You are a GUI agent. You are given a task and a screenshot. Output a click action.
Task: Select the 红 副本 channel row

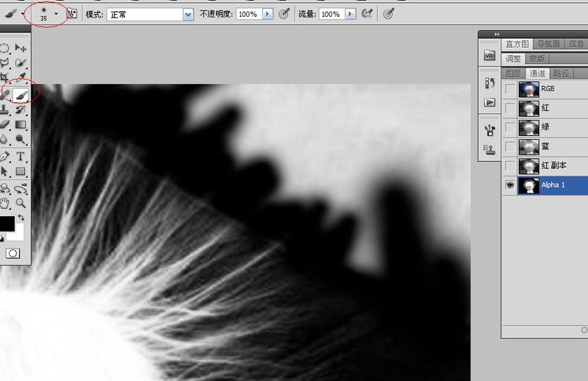click(x=545, y=165)
